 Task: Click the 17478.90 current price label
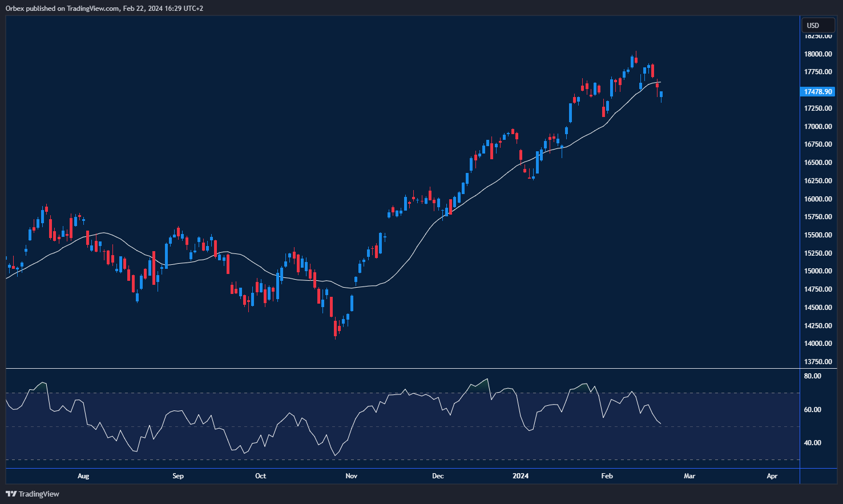point(818,92)
